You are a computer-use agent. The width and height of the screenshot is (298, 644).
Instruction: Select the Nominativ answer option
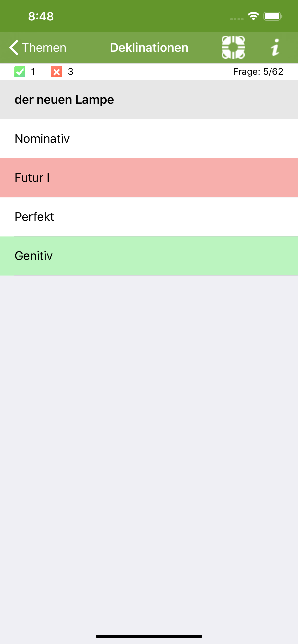click(x=149, y=139)
